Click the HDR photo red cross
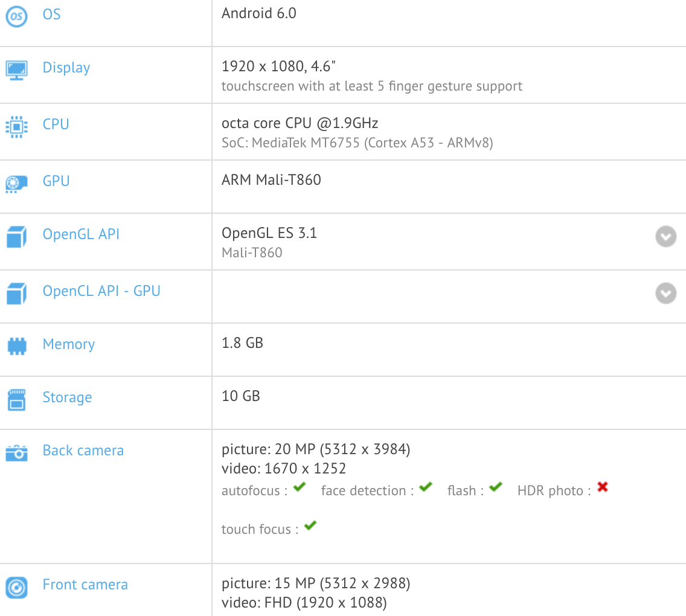686x616 pixels. point(603,487)
